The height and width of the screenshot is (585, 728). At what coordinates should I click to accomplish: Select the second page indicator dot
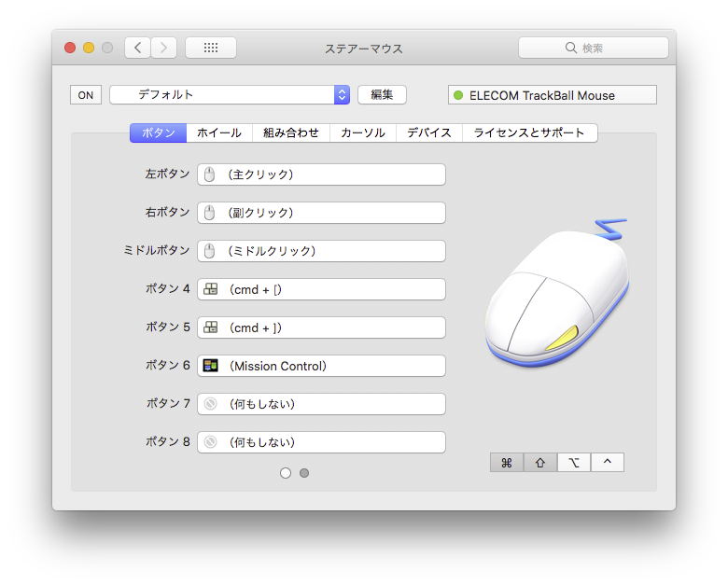click(x=304, y=473)
